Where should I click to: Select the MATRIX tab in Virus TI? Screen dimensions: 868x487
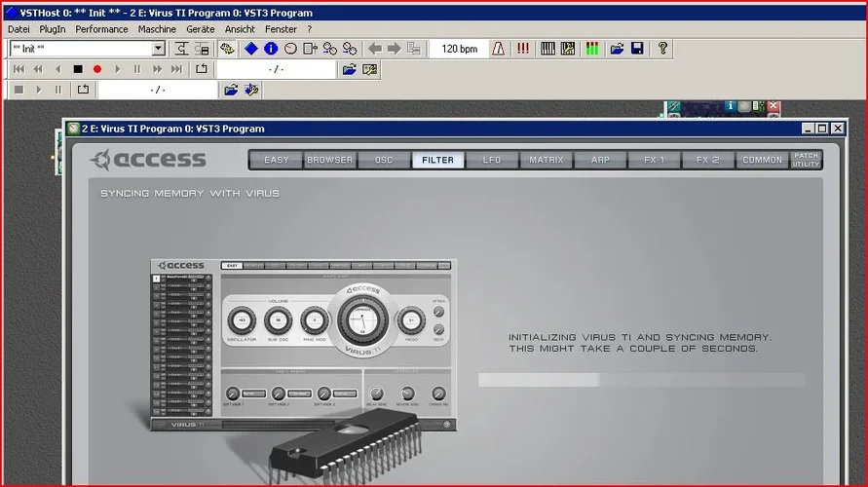(546, 160)
